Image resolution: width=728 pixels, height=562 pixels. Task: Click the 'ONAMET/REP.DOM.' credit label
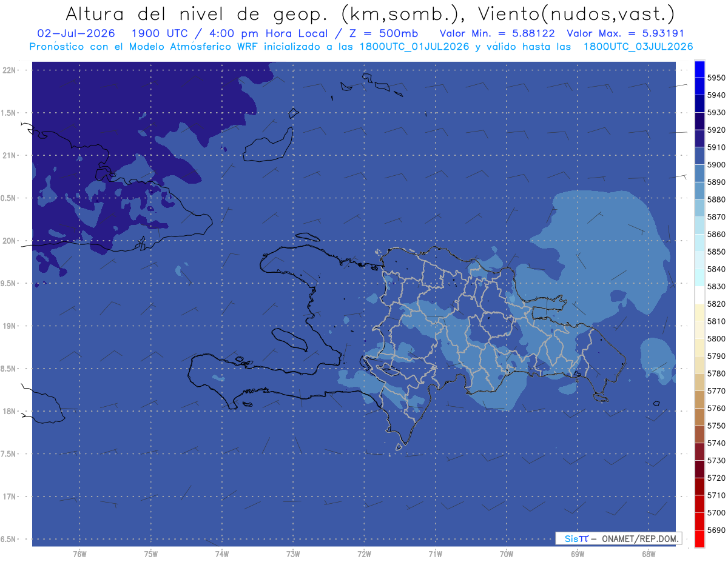(639, 538)
